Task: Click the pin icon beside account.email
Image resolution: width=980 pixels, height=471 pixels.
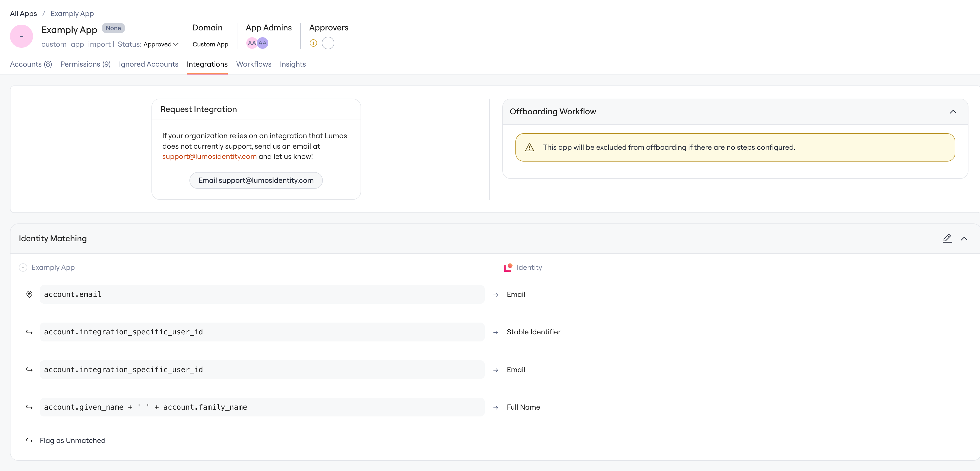Action: coord(29,294)
